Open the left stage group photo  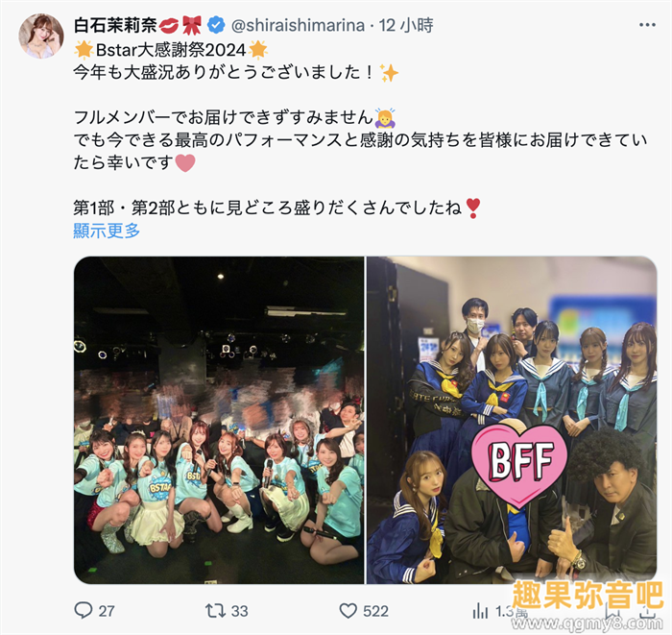pos(219,420)
